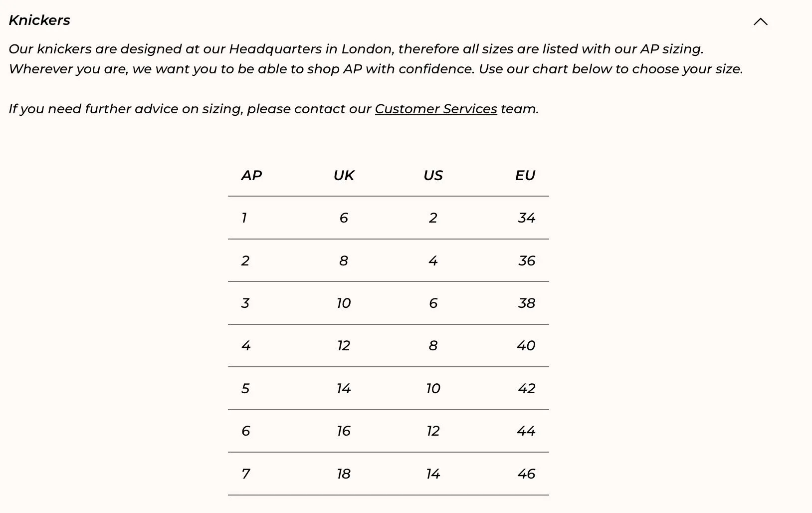Click the Knickers accordion heading
This screenshot has height=513, width=812.
[x=39, y=20]
